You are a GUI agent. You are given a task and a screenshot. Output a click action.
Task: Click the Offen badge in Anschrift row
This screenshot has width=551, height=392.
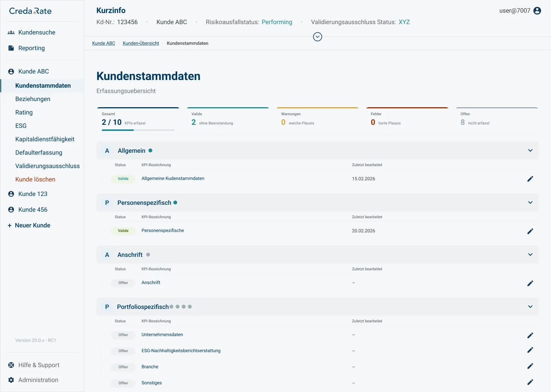(123, 283)
